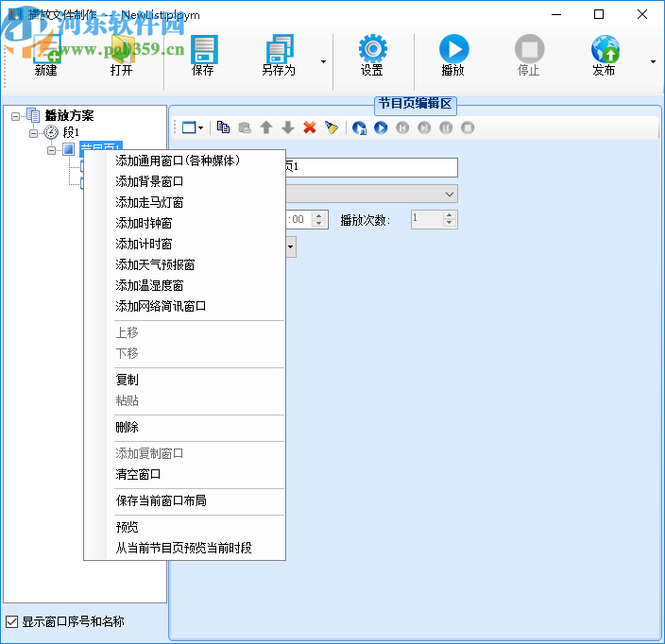Open dropdown arrow beside add-window icon
The image size is (665, 644).
click(x=200, y=127)
